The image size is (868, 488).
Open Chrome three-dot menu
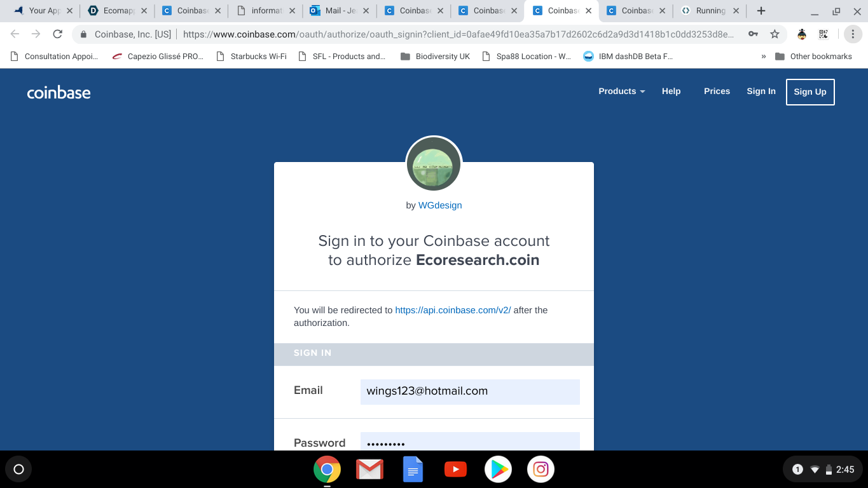click(853, 34)
